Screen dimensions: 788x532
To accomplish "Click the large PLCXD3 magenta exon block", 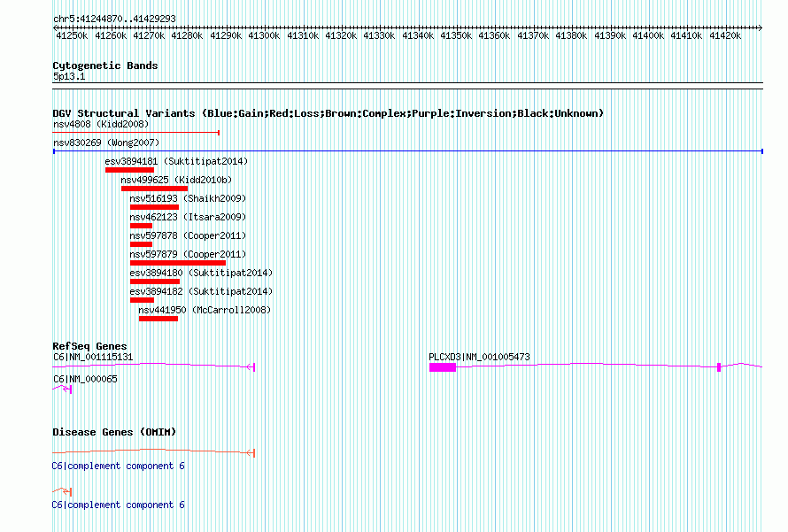I will pyautogui.click(x=442, y=367).
